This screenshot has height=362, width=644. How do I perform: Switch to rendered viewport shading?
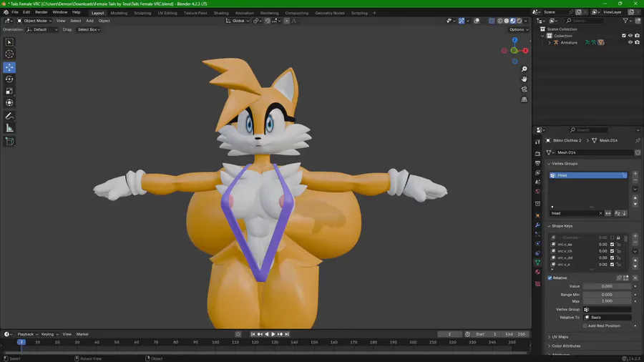point(519,21)
